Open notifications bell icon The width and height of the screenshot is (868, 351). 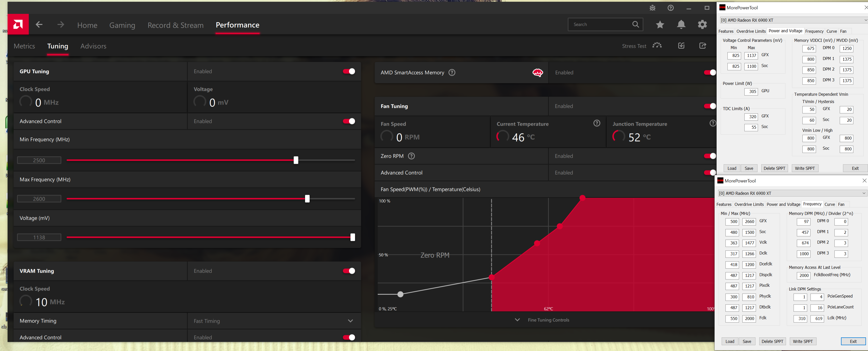(681, 24)
